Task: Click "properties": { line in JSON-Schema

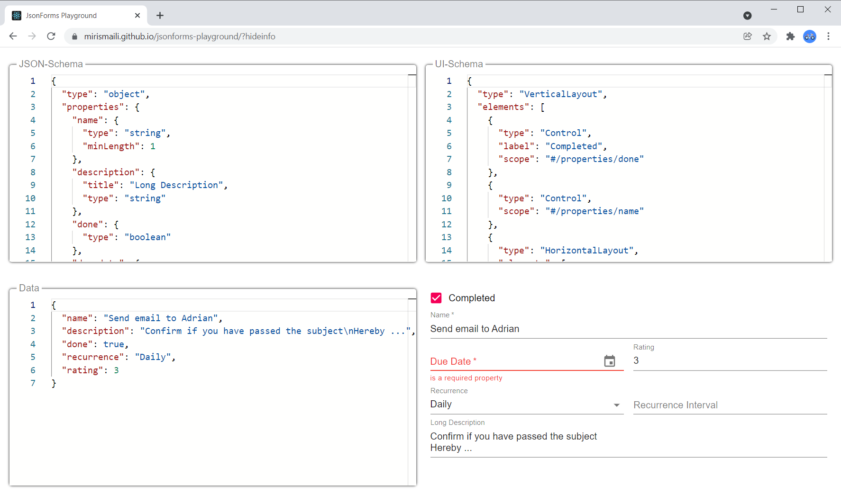Action: coord(101,107)
